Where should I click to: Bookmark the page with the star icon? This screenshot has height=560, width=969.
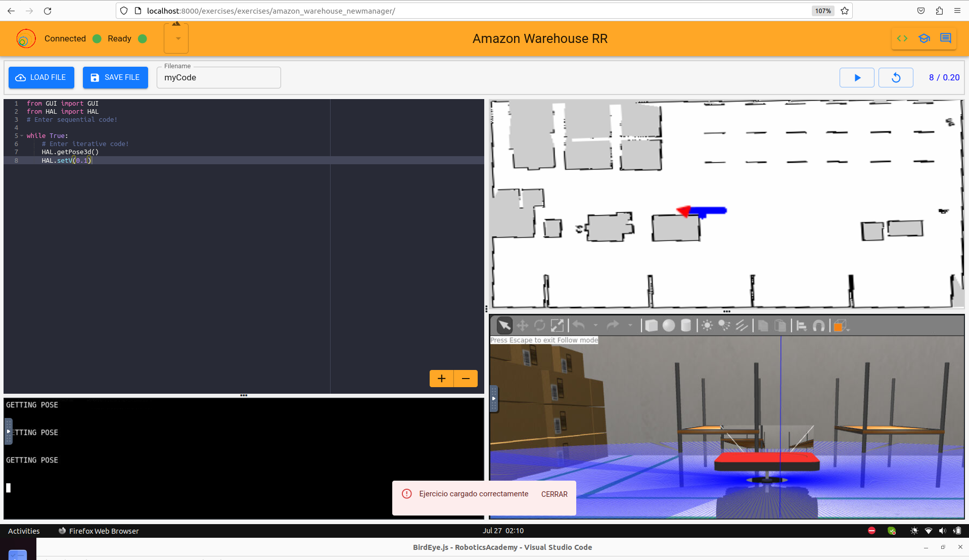[845, 11]
